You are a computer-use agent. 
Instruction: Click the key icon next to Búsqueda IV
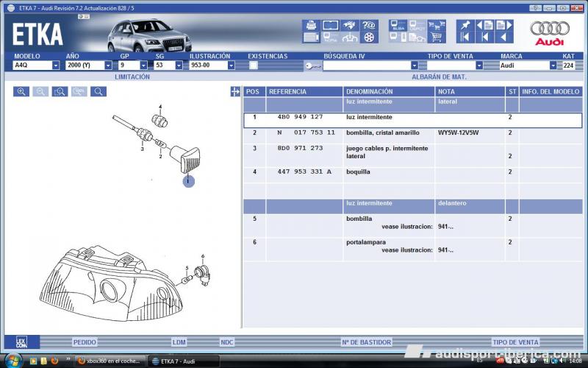click(313, 66)
